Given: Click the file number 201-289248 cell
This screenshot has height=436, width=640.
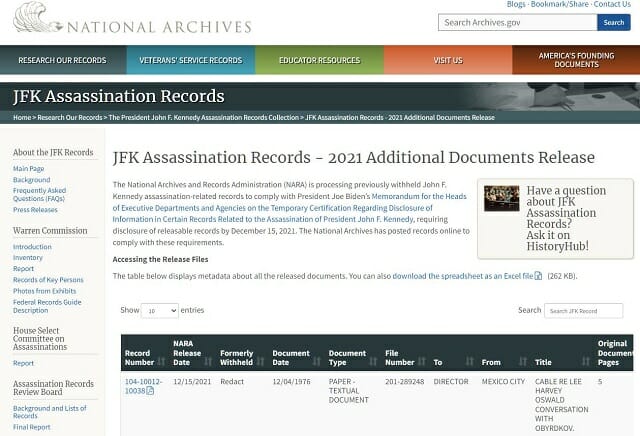Looking at the screenshot, I should click(404, 382).
